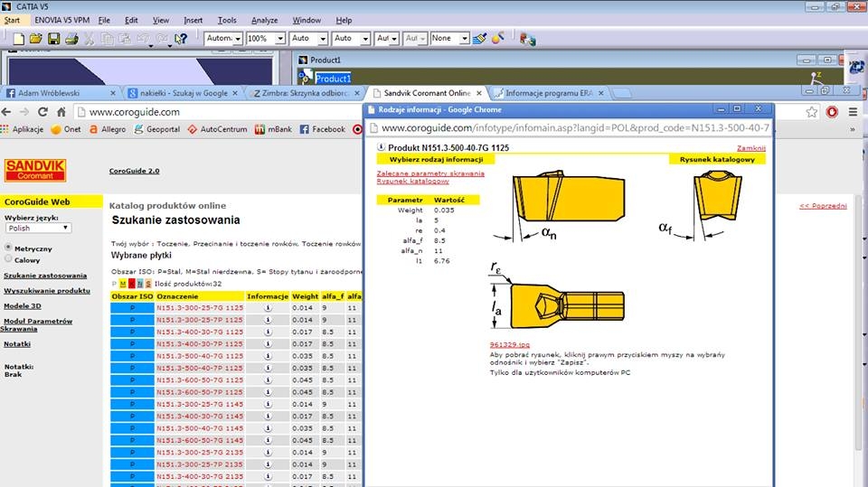Click the Zamknij link in popup

pos(751,148)
